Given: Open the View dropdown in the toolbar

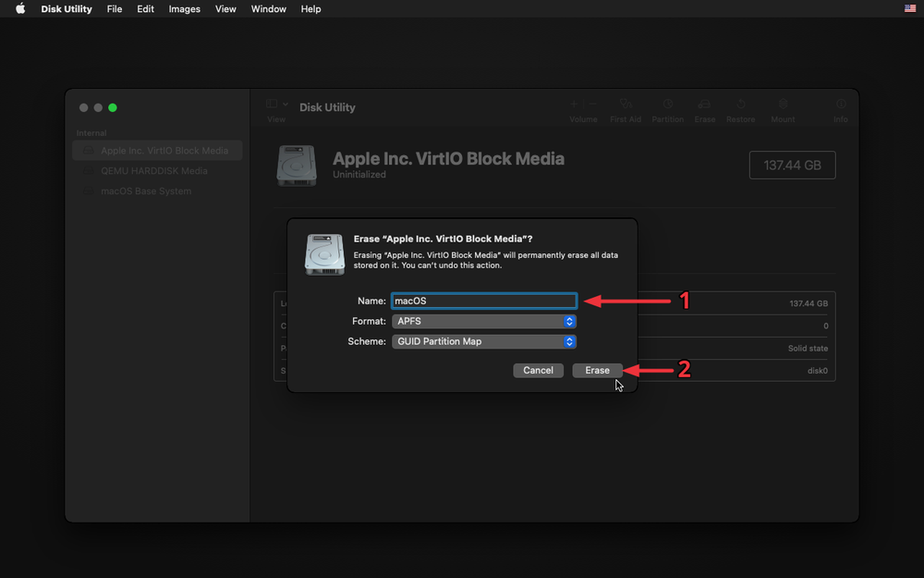Looking at the screenshot, I should point(276,105).
